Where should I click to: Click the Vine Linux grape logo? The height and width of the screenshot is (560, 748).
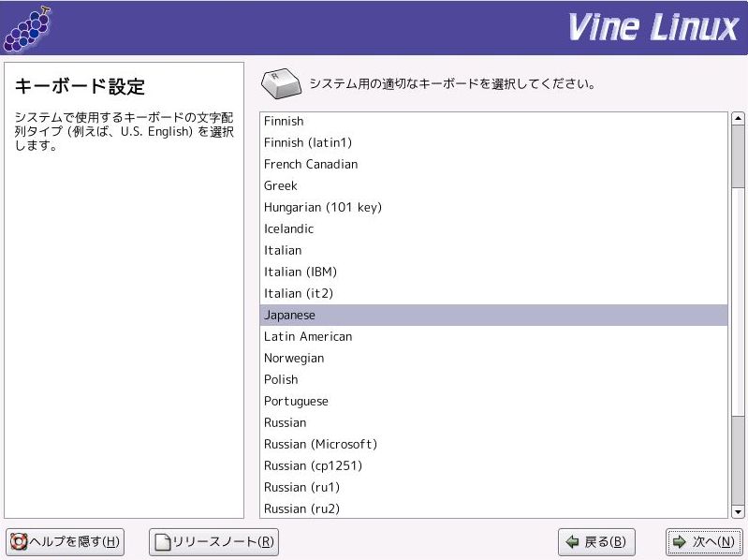tap(26, 29)
